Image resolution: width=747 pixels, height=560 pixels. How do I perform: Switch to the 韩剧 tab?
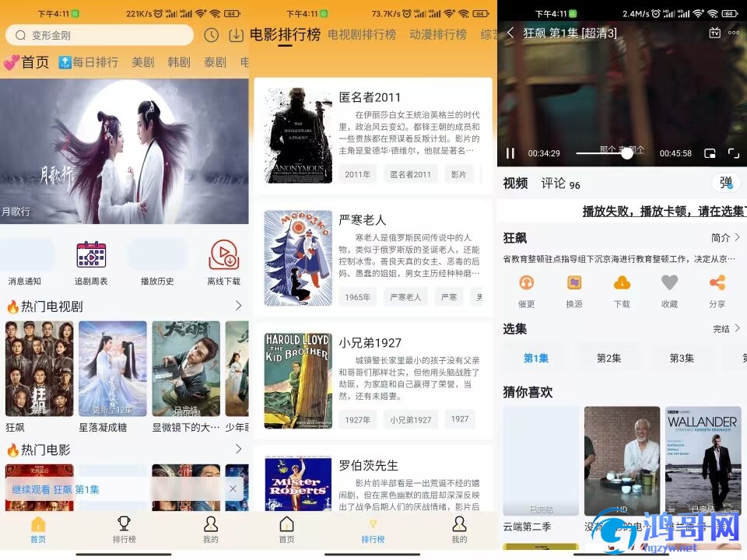point(179,62)
